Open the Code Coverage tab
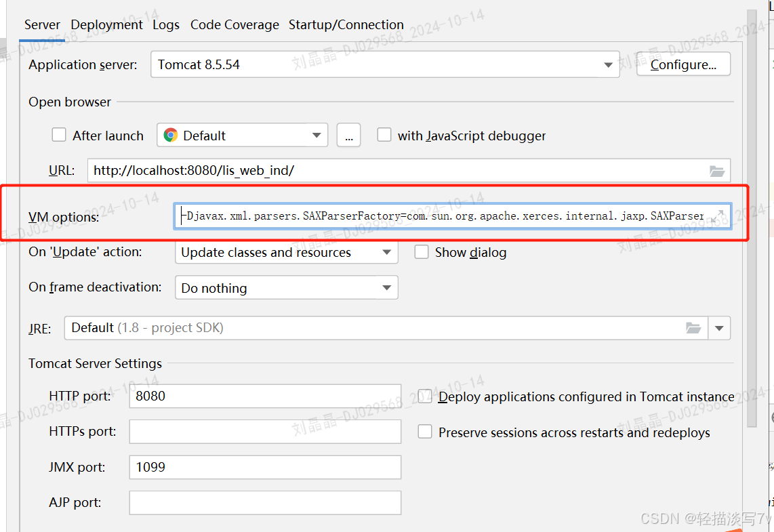Image resolution: width=774 pixels, height=532 pixels. click(x=235, y=24)
